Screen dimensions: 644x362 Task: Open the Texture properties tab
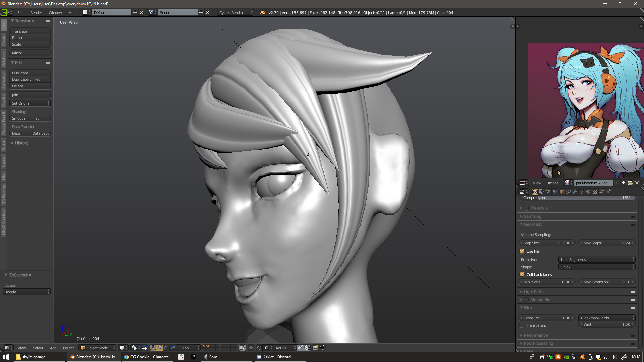[595, 192]
